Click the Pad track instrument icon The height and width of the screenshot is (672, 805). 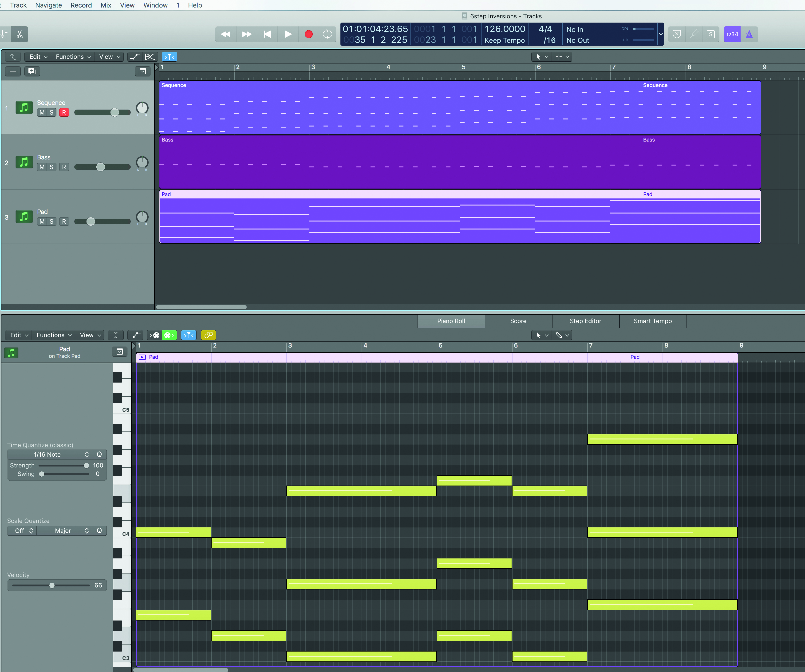click(x=24, y=217)
